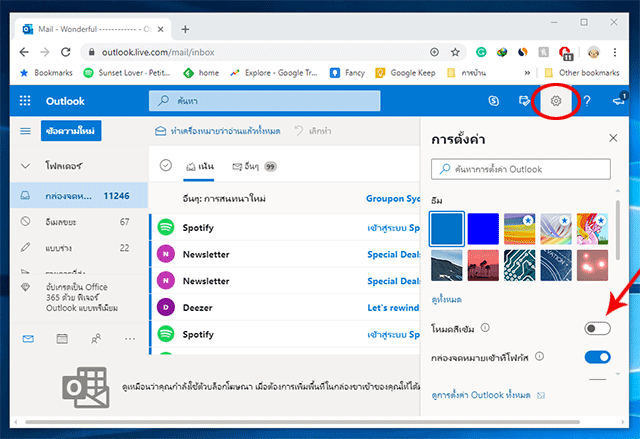Close the Mail - Wonderful browser tab
640x439 pixels.
pyautogui.click(x=161, y=29)
